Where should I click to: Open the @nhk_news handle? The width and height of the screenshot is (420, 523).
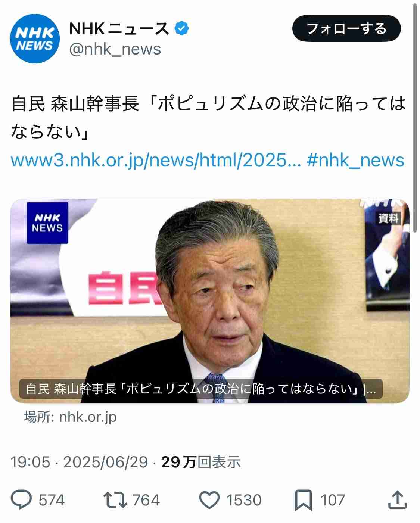pos(115,49)
